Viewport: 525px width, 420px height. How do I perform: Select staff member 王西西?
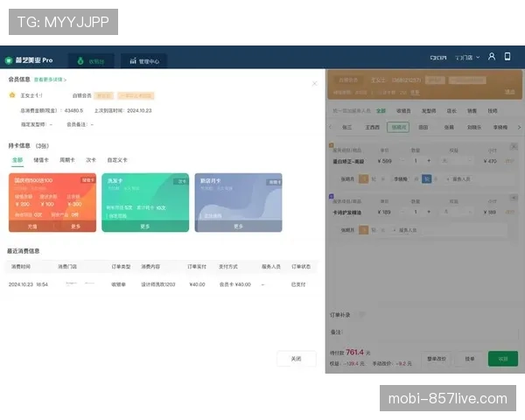pyautogui.click(x=373, y=127)
